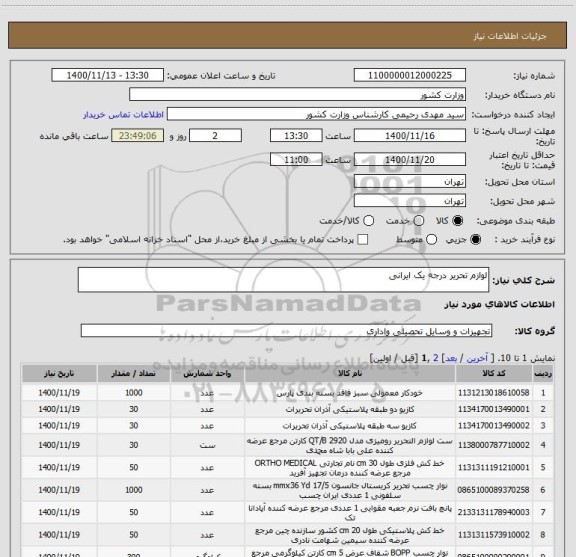Open page 2 of the items list
576x557 pixels.
(x=436, y=358)
